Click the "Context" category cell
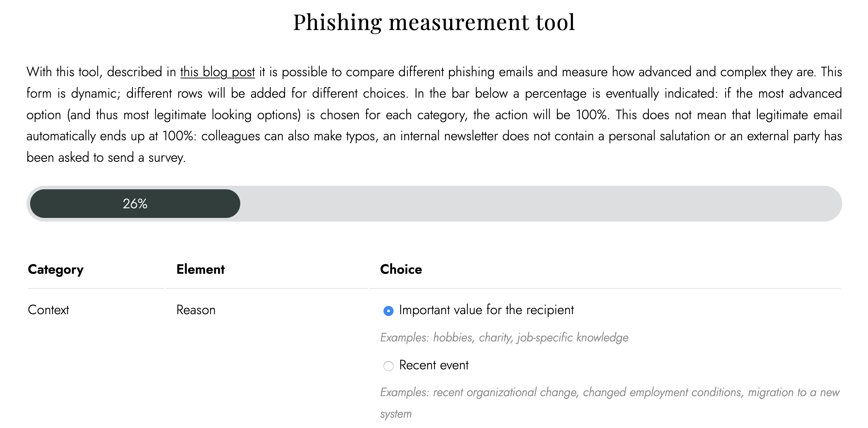Screen dimensions: 868x428 (48, 310)
